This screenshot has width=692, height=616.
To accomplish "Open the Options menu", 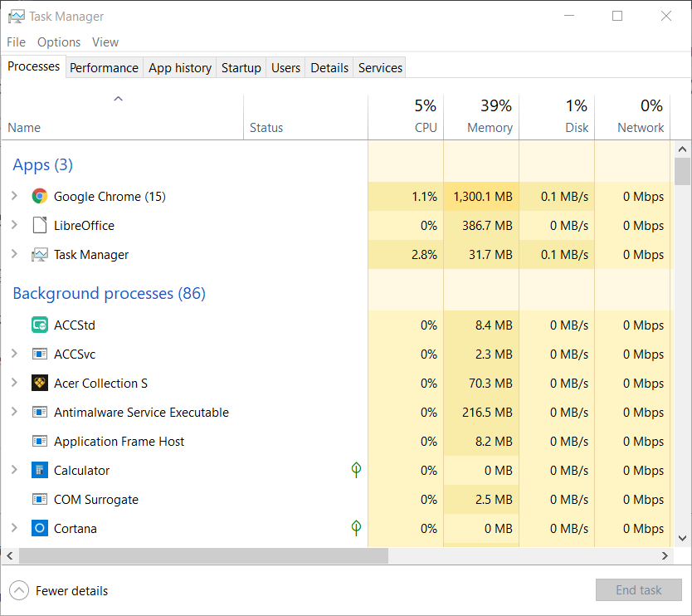I will (x=59, y=42).
